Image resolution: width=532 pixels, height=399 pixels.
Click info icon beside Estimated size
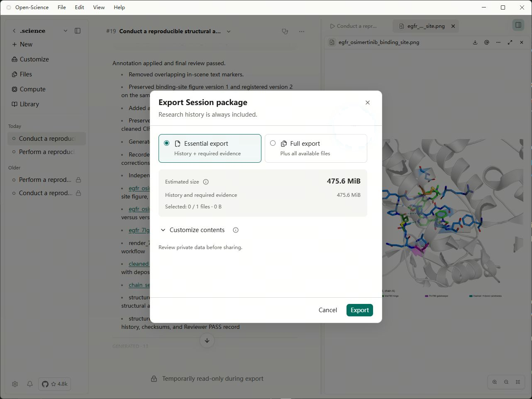pyautogui.click(x=206, y=182)
